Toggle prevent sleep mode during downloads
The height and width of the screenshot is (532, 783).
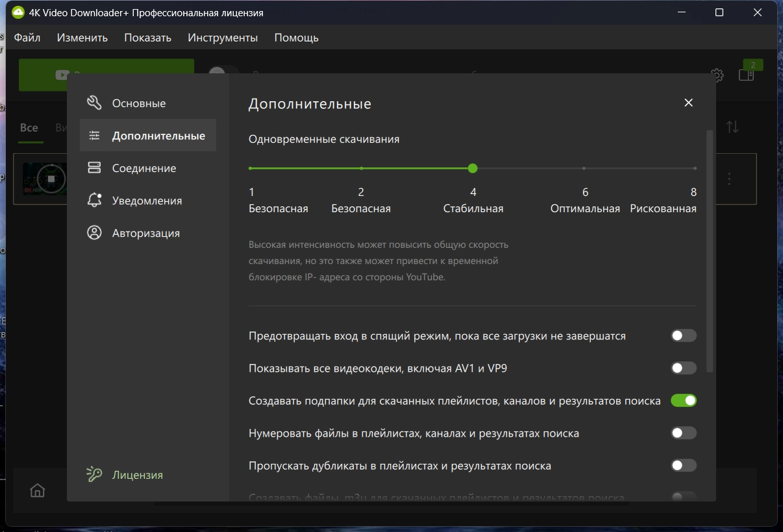(x=684, y=335)
